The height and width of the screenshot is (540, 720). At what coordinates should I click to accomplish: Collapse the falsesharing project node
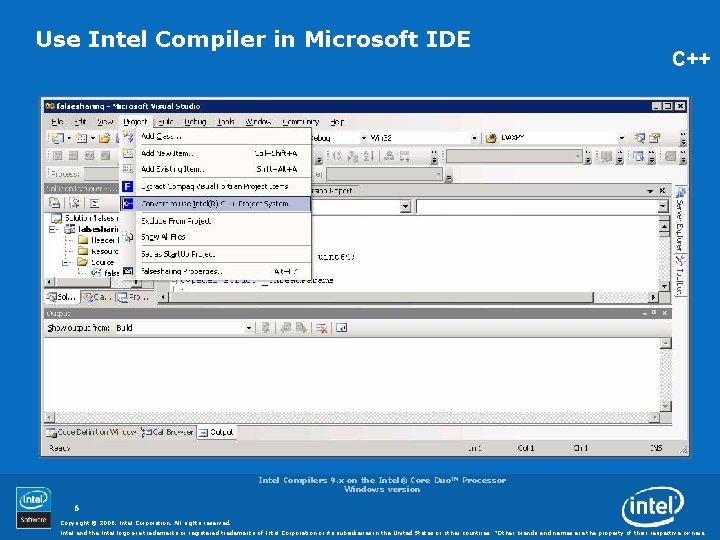53,229
